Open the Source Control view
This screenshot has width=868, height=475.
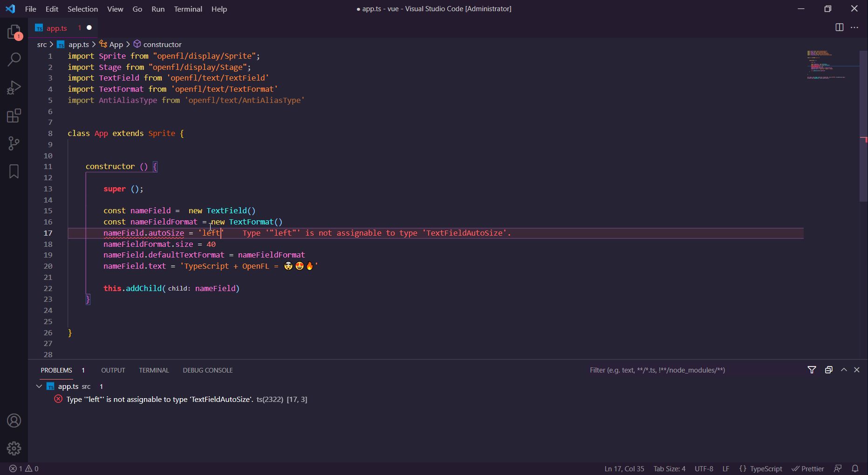tap(14, 143)
